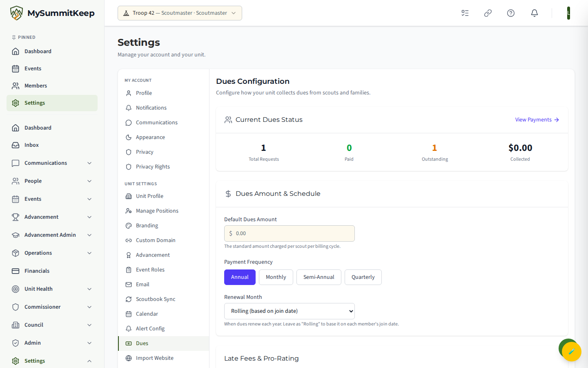Click the user avatar in top bar

pyautogui.click(x=568, y=13)
